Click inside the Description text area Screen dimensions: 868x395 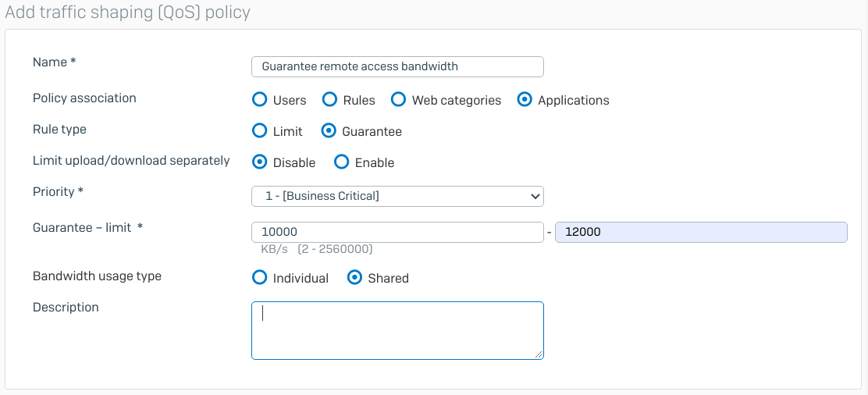coord(397,330)
